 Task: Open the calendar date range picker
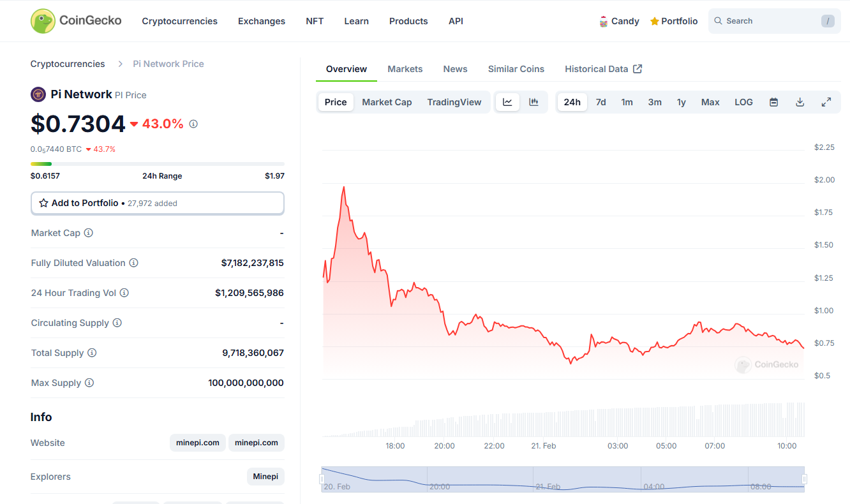773,102
